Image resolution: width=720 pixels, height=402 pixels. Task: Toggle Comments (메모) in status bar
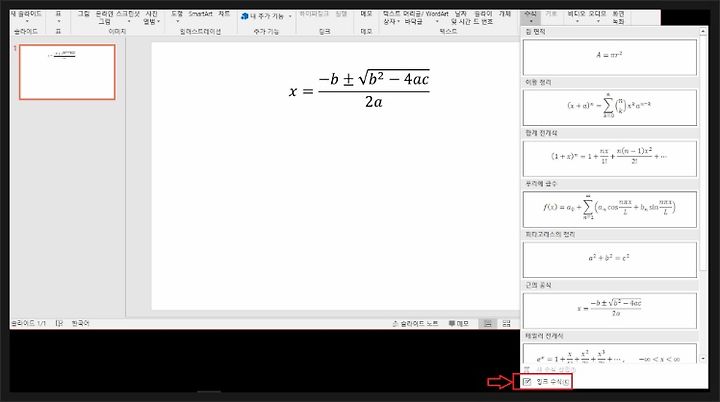point(459,323)
